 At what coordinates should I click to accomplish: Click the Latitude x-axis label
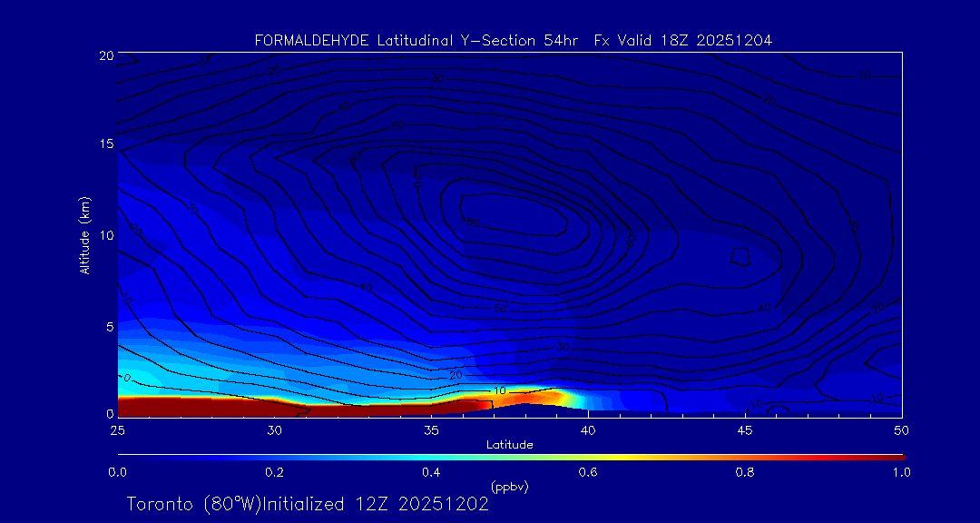[x=509, y=444]
